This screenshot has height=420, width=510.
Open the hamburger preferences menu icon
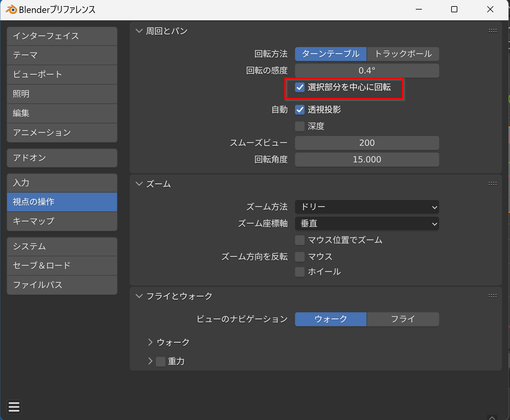pos(14,407)
